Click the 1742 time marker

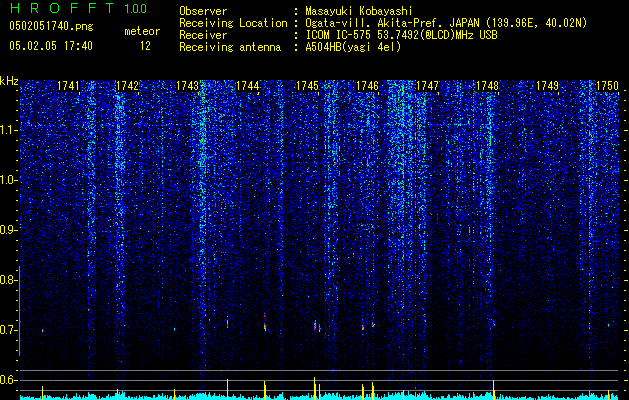pos(127,85)
